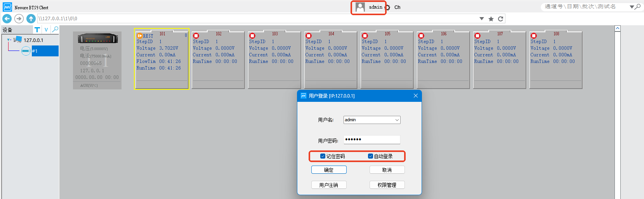Add the address to favorites with star
Viewport: 644px width, 199px height.
coord(491,19)
